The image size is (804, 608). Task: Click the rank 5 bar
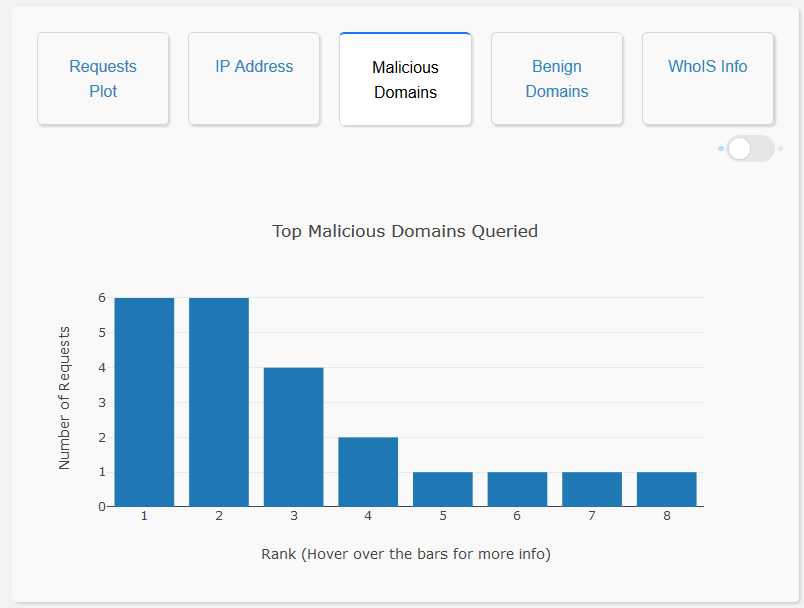[x=443, y=490]
